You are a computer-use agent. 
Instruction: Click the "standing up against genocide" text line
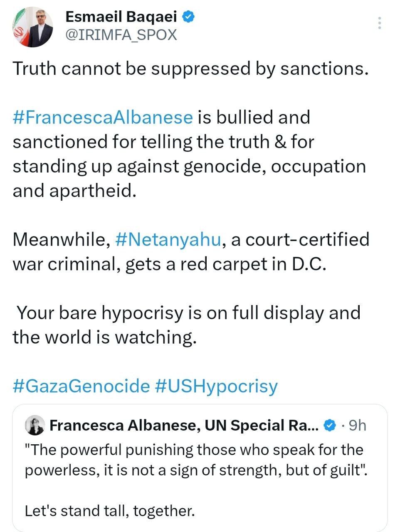[x=189, y=167]
